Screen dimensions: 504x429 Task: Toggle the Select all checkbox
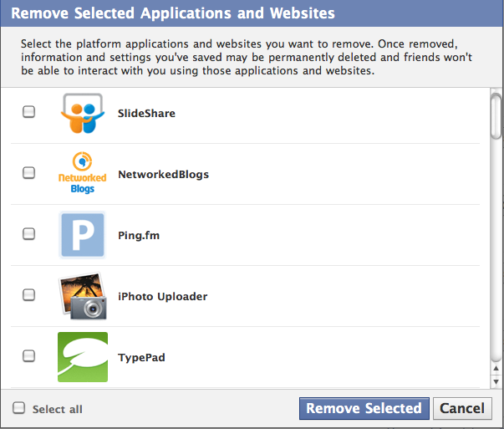point(18,408)
